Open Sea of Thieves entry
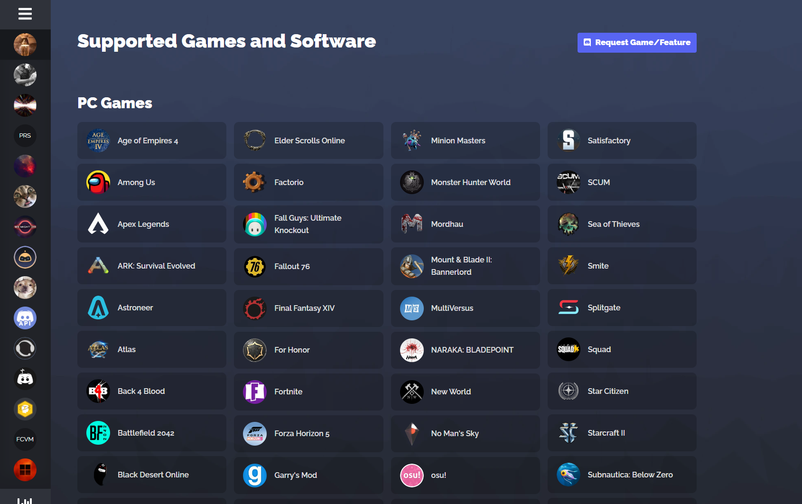Viewport: 802px width, 504px height. pyautogui.click(x=622, y=224)
